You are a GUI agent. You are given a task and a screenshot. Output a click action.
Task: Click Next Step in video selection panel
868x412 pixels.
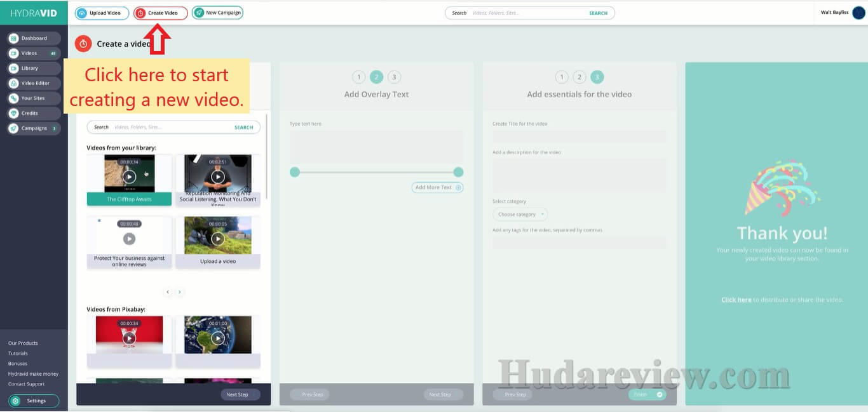coord(240,394)
